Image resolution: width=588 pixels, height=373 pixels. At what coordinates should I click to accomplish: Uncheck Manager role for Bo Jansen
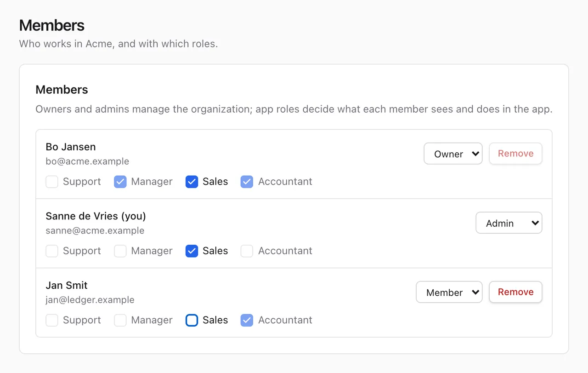(x=120, y=182)
